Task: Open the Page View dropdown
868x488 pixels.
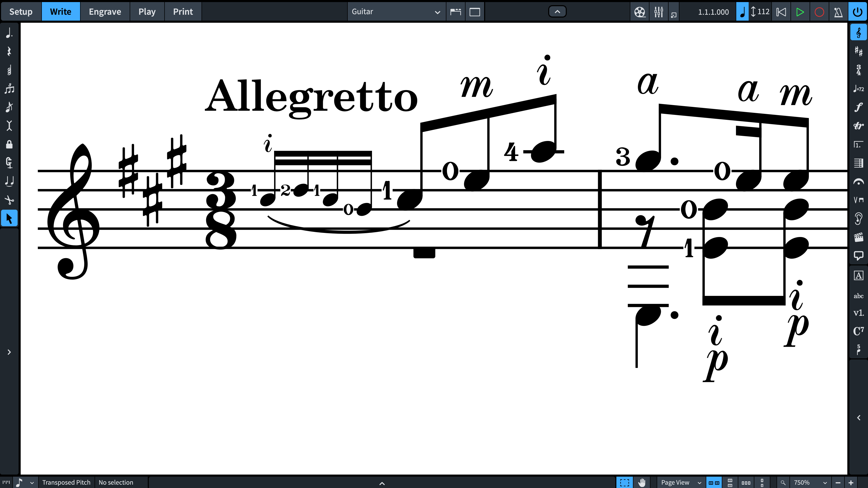Action: coord(680,482)
